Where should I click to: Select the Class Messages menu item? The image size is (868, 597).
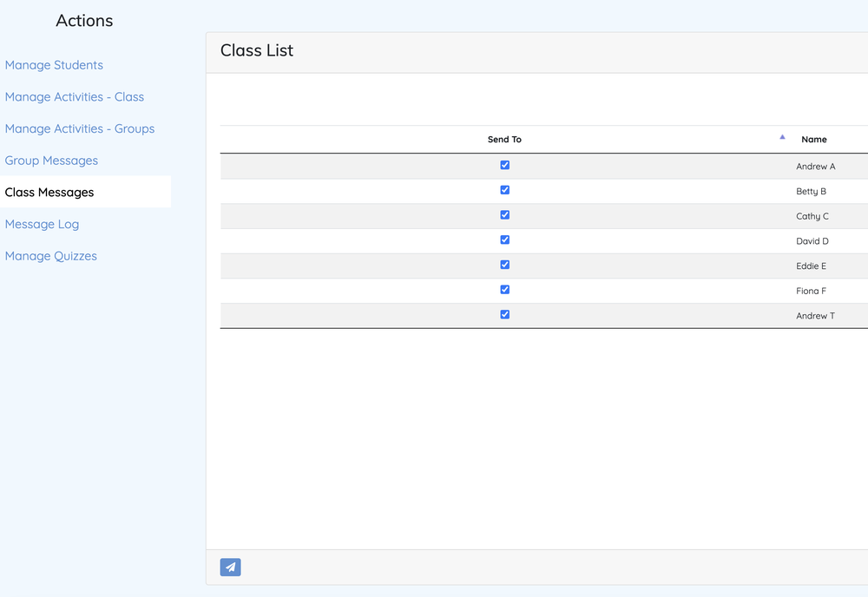pos(49,193)
